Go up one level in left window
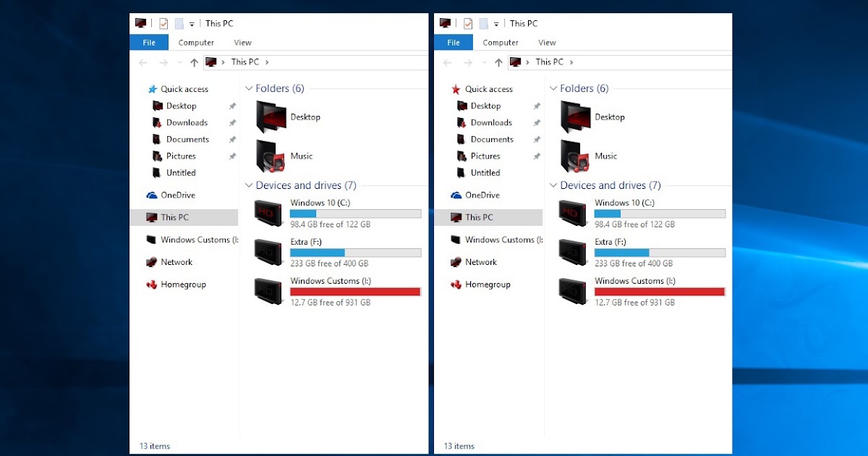 point(194,63)
